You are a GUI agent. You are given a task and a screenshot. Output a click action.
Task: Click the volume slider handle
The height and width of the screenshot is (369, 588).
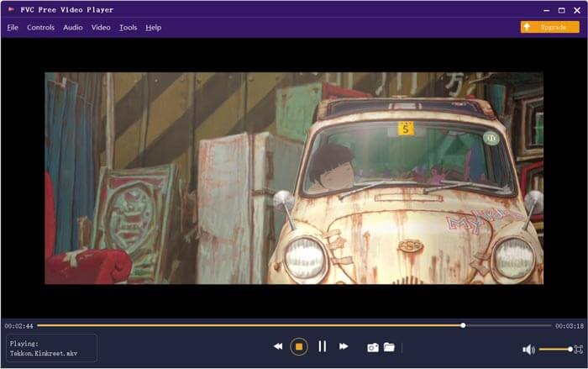tap(570, 350)
